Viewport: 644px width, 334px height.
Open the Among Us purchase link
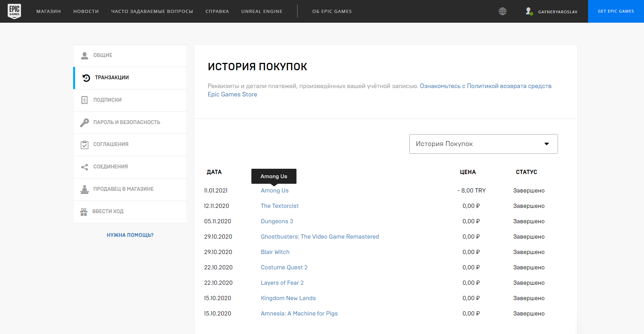(x=274, y=190)
